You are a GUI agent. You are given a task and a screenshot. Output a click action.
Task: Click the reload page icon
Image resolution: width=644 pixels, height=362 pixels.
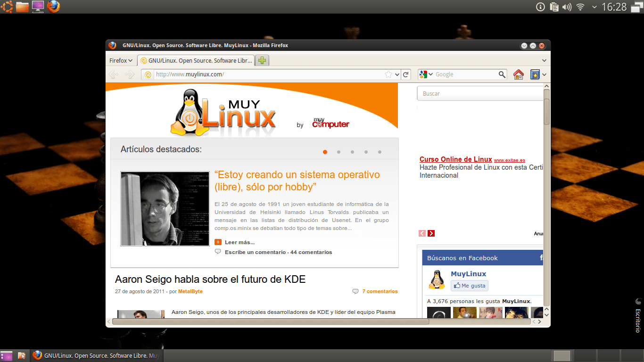tap(406, 74)
